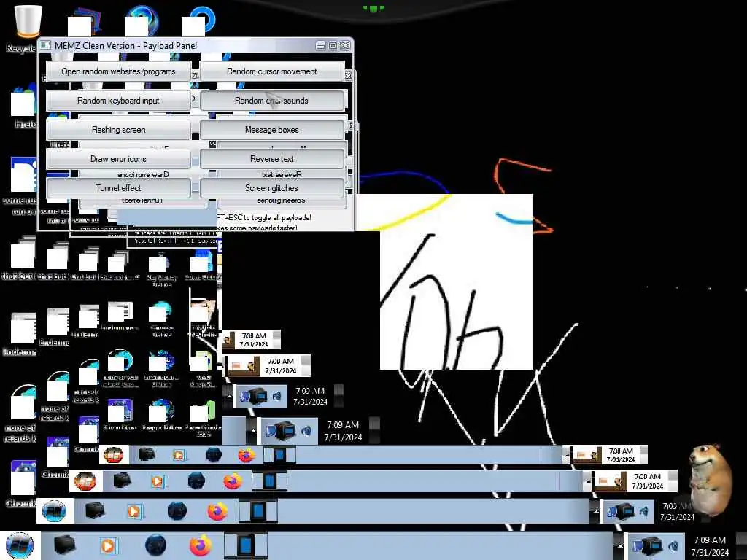Launch Windows Media Player from the bottom taskbar

click(x=108, y=545)
